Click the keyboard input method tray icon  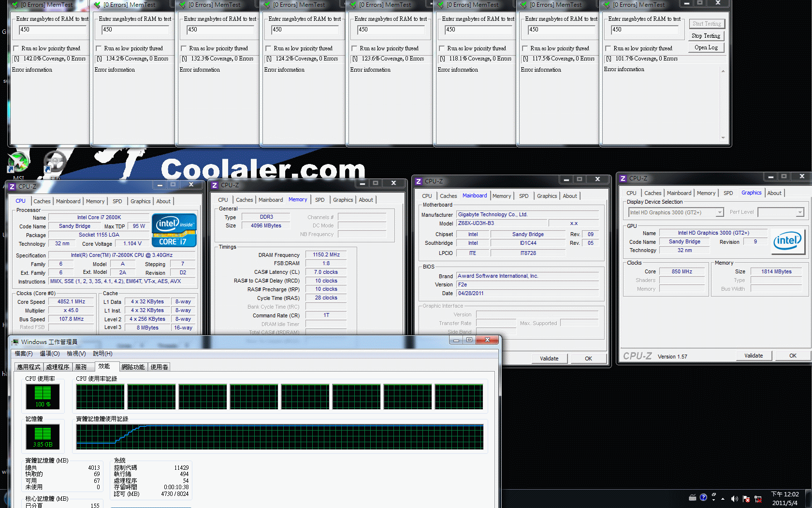pos(692,497)
